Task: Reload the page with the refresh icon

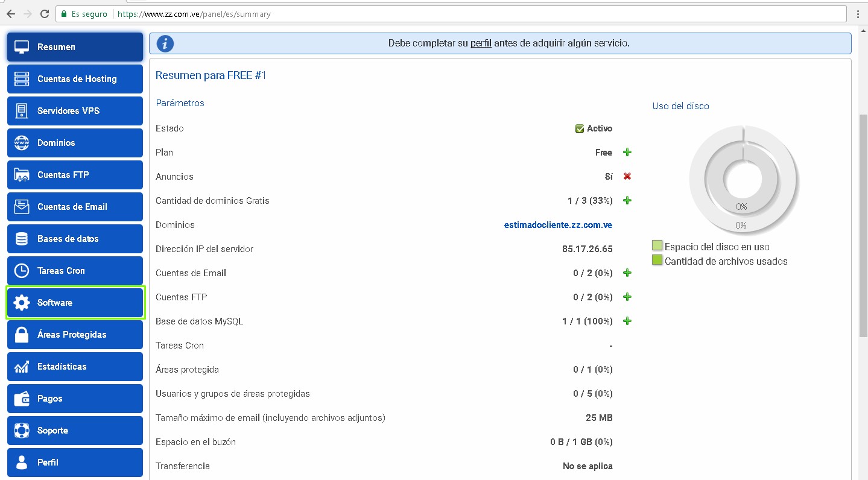Action: pyautogui.click(x=45, y=13)
